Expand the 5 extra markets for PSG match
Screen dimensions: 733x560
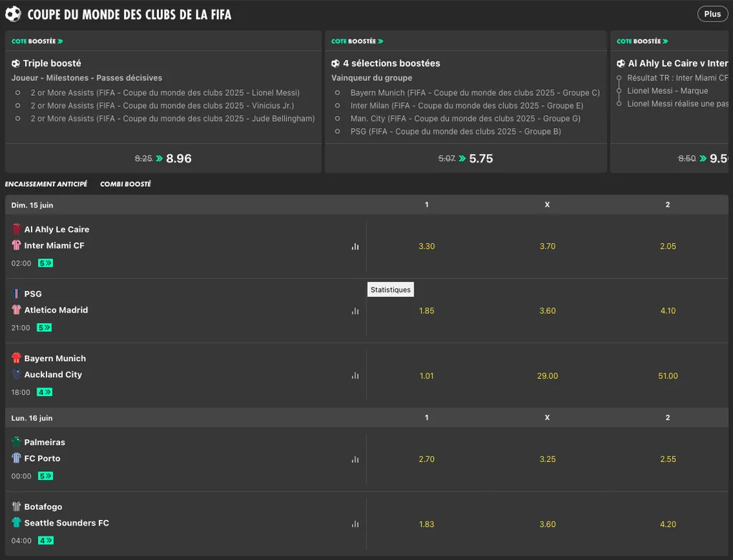click(44, 328)
